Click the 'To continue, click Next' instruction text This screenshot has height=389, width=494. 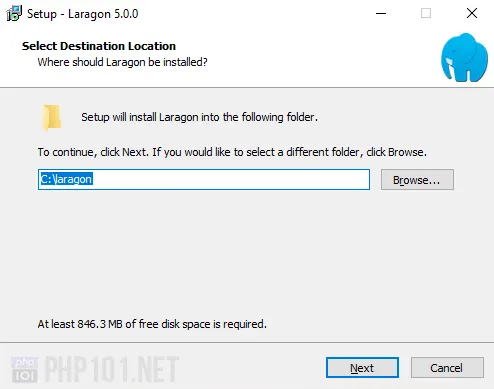[x=232, y=152]
